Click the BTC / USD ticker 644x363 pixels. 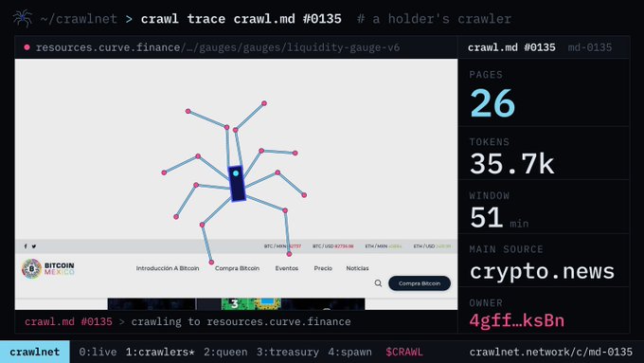332,246
